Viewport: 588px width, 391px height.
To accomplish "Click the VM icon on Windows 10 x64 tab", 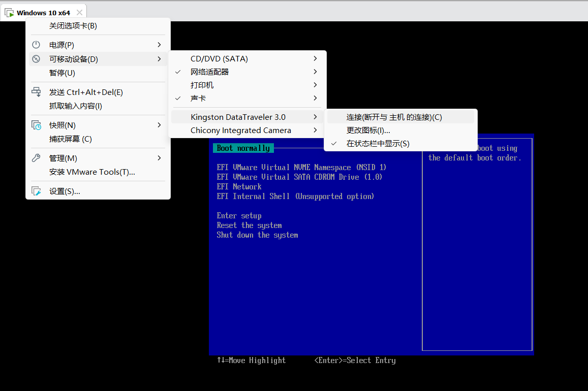I will pos(9,13).
